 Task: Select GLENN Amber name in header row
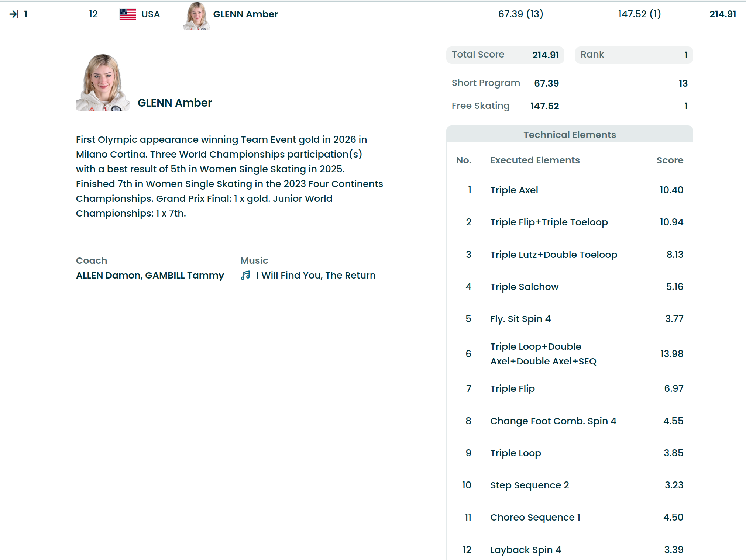tap(245, 14)
